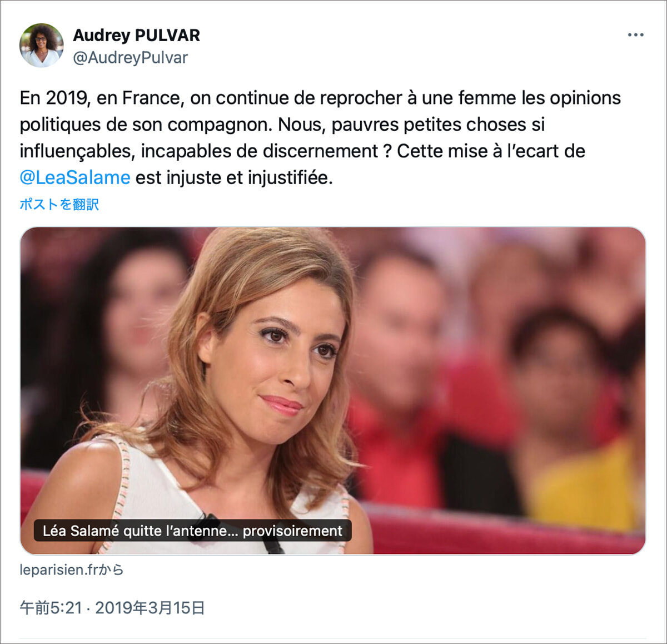Screen dimensions: 667x644
Task: Click tweet line starting 'politiques de son compagnon'
Action: pos(282,125)
